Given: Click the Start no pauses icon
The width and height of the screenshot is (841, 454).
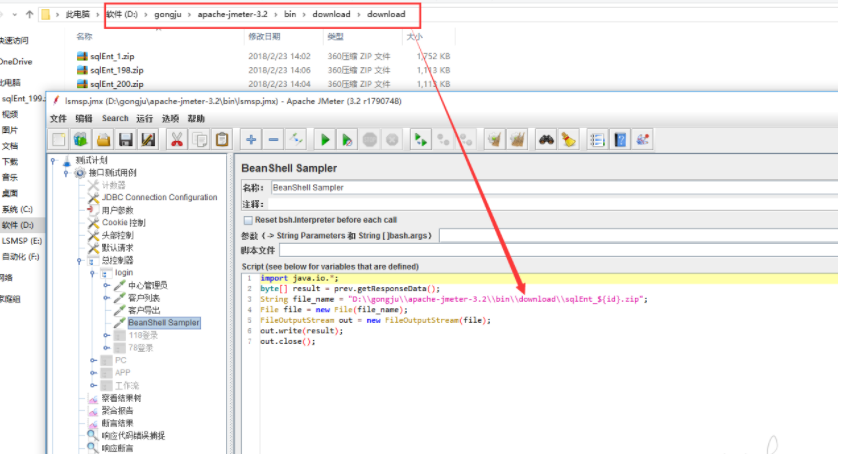Looking at the screenshot, I should (x=347, y=140).
